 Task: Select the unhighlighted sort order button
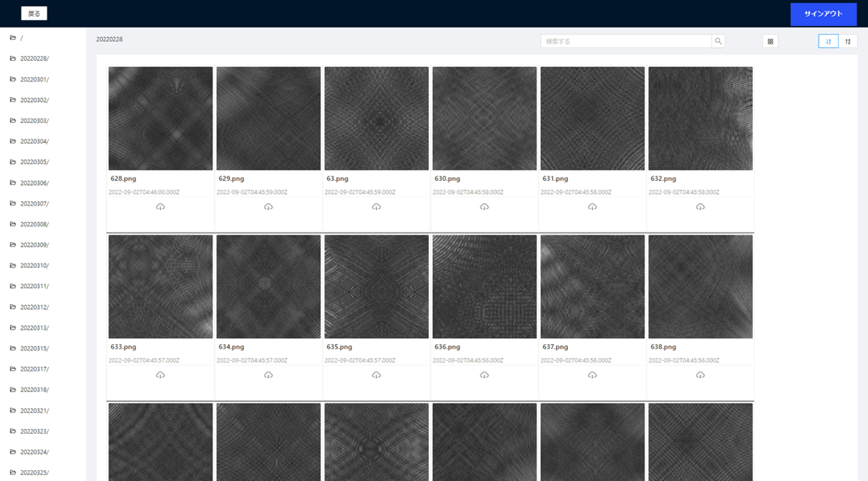(x=848, y=41)
